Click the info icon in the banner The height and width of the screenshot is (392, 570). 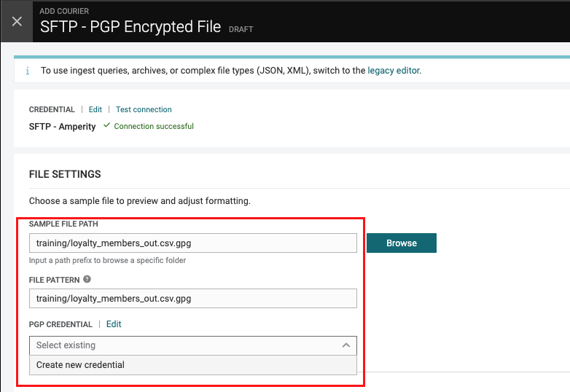click(28, 71)
